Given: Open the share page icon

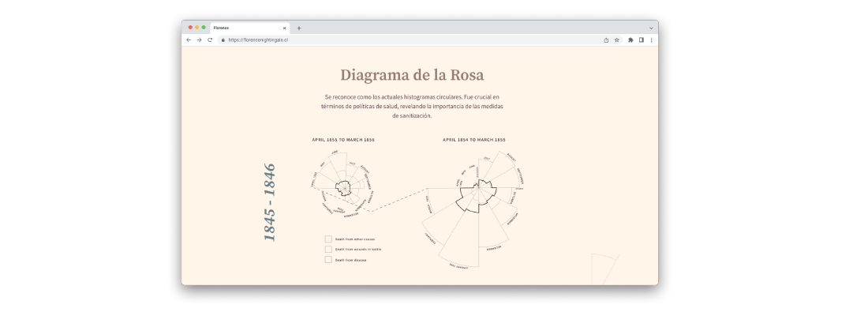Looking at the screenshot, I should tap(606, 39).
